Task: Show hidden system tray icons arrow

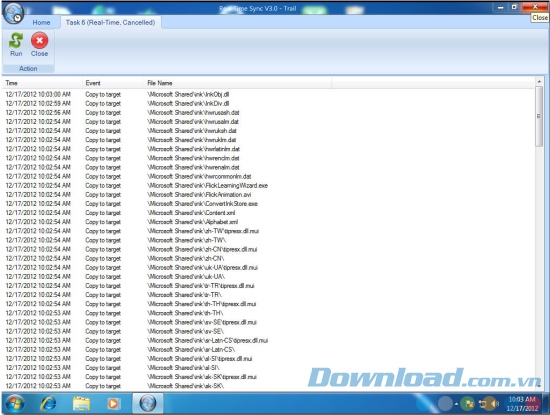Action: coord(456,404)
